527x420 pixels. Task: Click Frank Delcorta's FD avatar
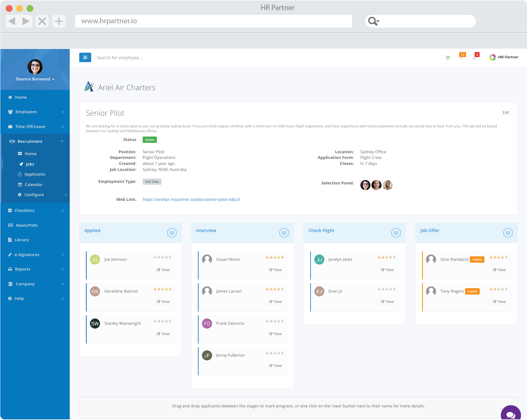(x=207, y=324)
